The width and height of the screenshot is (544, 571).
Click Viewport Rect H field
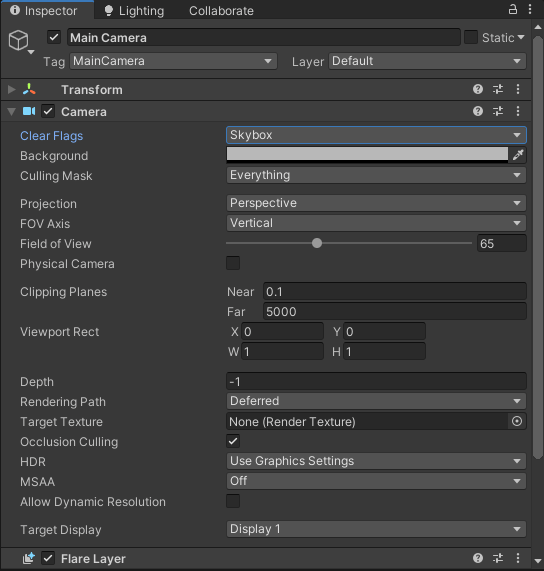click(x=385, y=351)
